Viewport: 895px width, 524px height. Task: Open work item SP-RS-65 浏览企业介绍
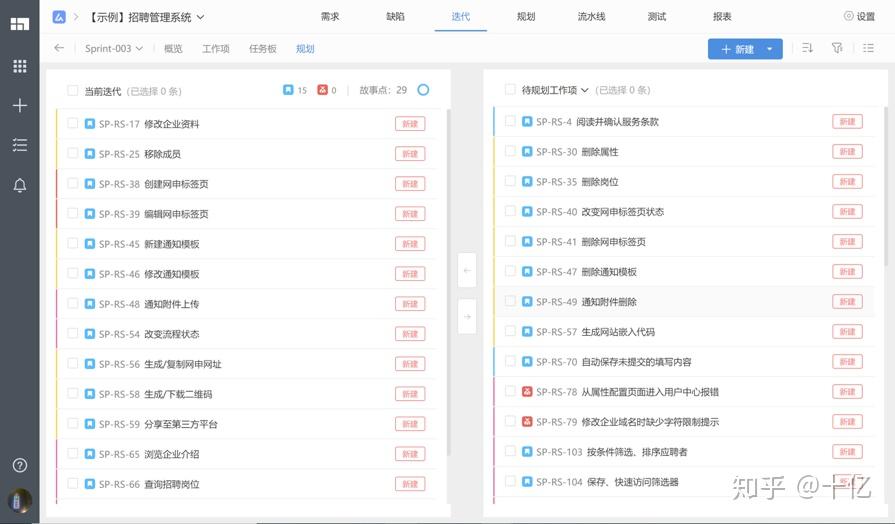coord(149,454)
